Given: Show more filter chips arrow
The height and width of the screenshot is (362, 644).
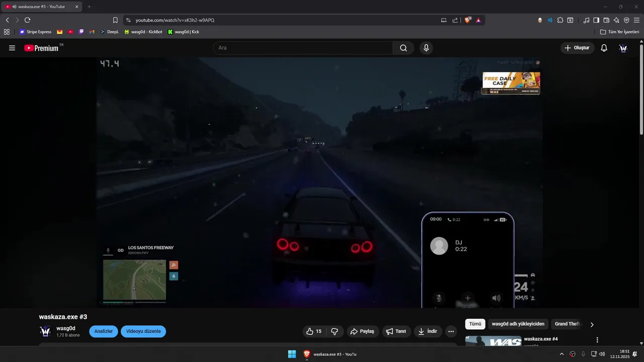Looking at the screenshot, I should pos(592,325).
